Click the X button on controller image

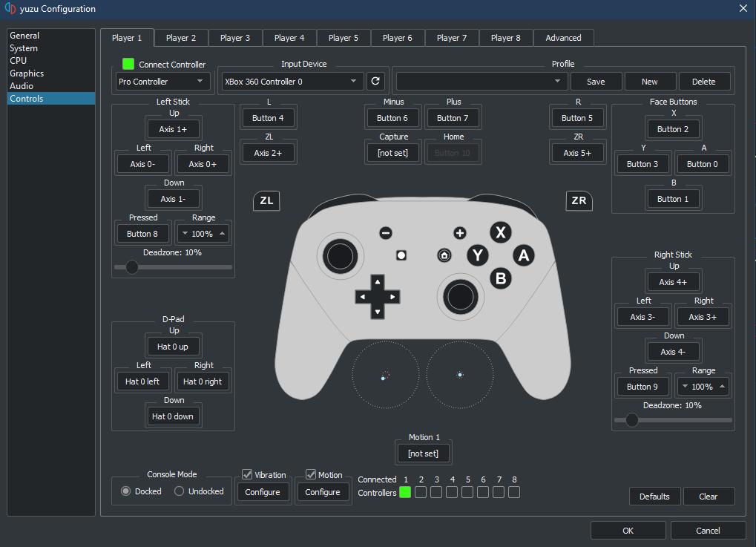click(501, 232)
